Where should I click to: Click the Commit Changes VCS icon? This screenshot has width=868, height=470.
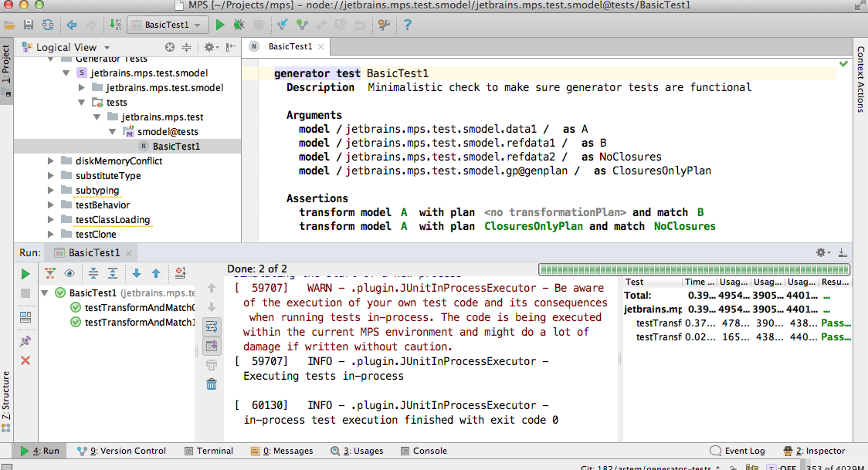tap(302, 25)
